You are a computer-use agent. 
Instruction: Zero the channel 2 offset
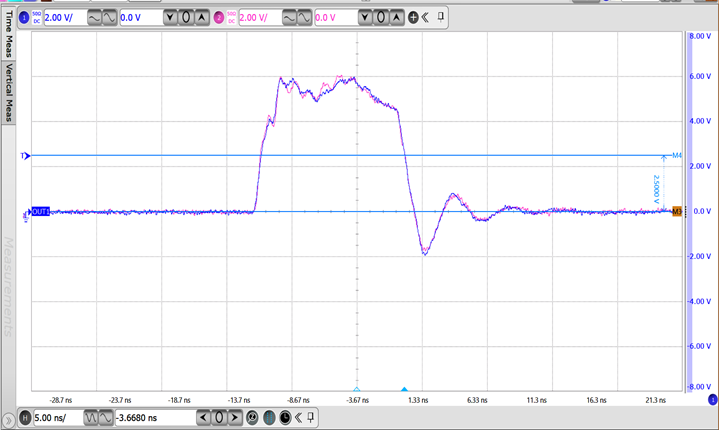pyautogui.click(x=381, y=18)
